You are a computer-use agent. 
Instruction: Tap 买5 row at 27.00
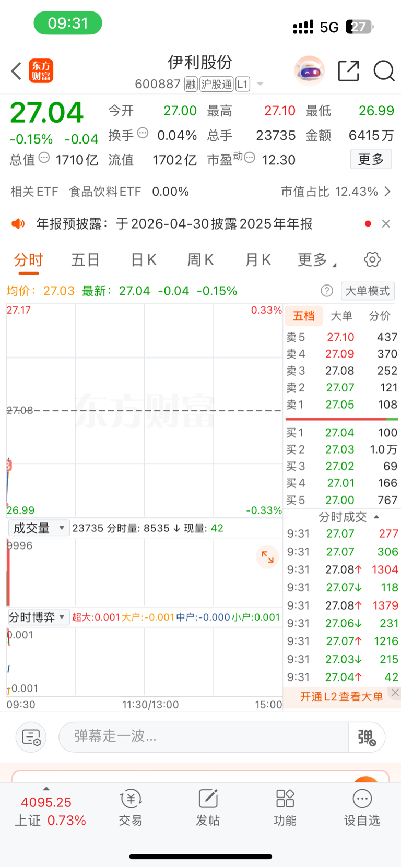point(342,500)
